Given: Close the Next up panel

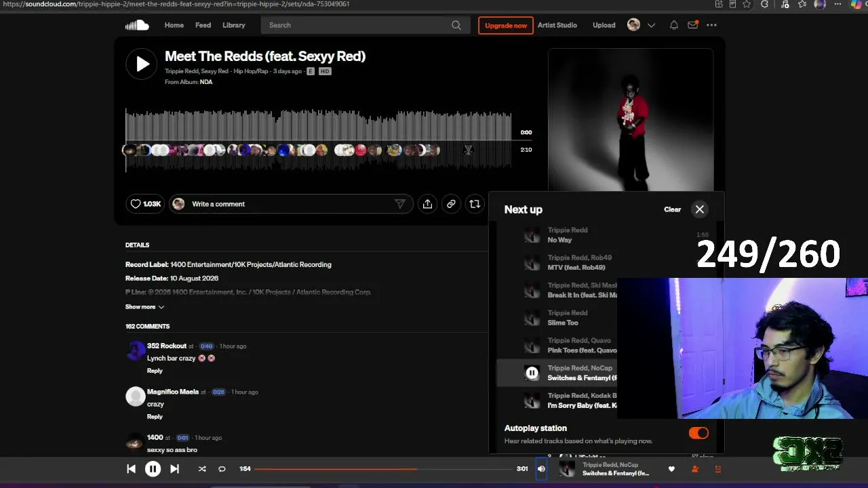Looking at the screenshot, I should pos(700,209).
